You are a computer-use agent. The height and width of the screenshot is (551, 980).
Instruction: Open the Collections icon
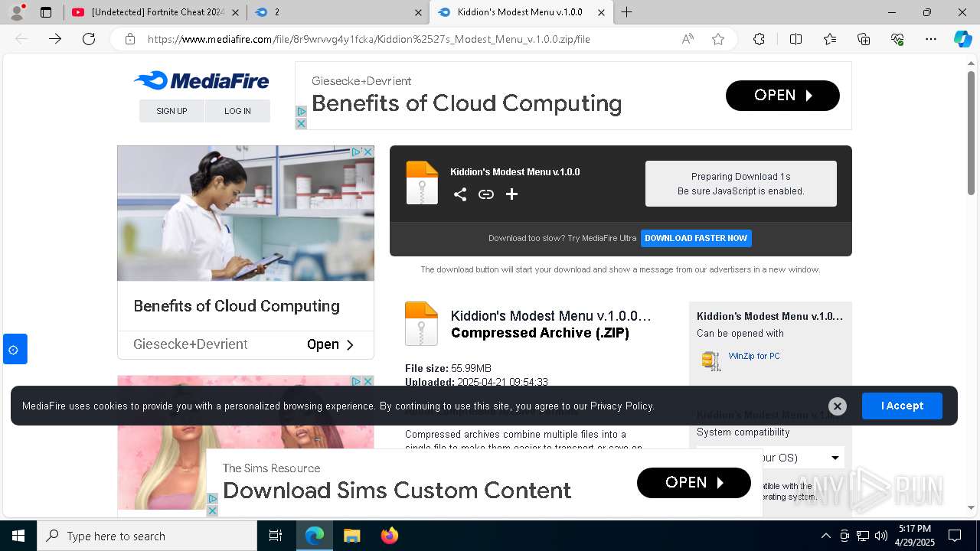pyautogui.click(x=864, y=39)
